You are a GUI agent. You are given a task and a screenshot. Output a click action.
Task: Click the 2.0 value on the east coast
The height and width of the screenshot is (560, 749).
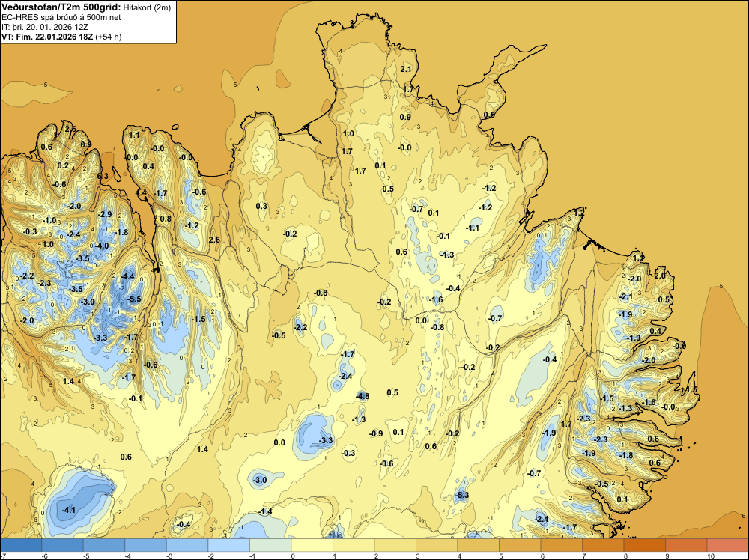pyautogui.click(x=660, y=276)
